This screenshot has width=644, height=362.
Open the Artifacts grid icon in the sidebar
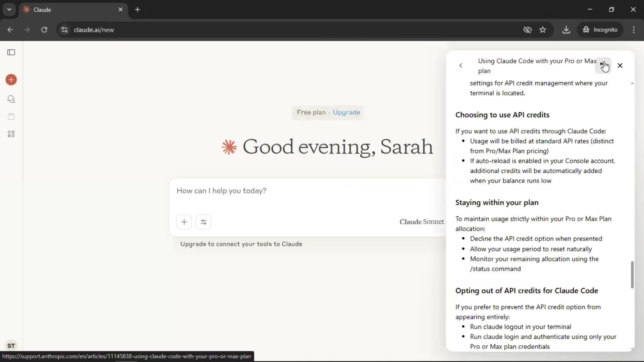coord(11,134)
